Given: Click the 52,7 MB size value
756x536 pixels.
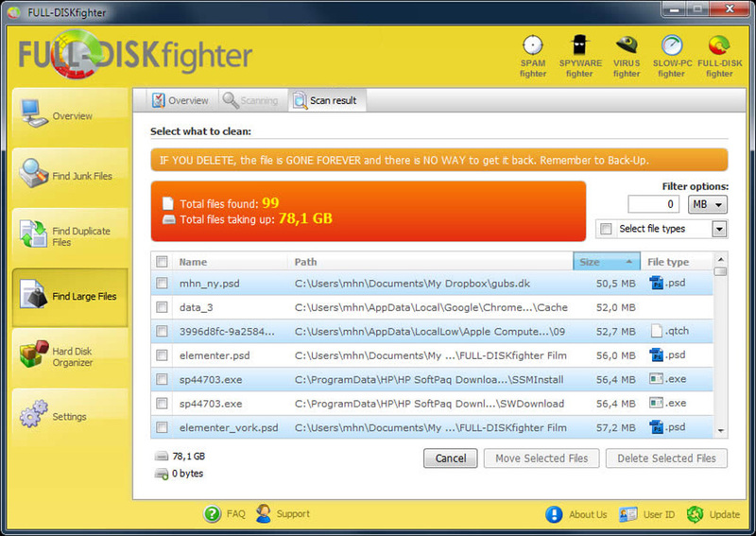Looking at the screenshot, I should click(616, 332).
